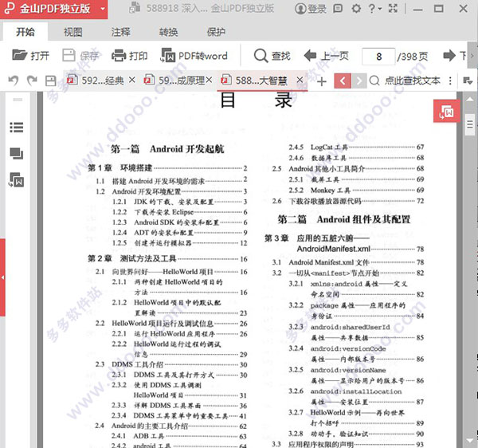The image size is (478, 448).
Task: Open settings gear in title bar
Action: click(356, 8)
